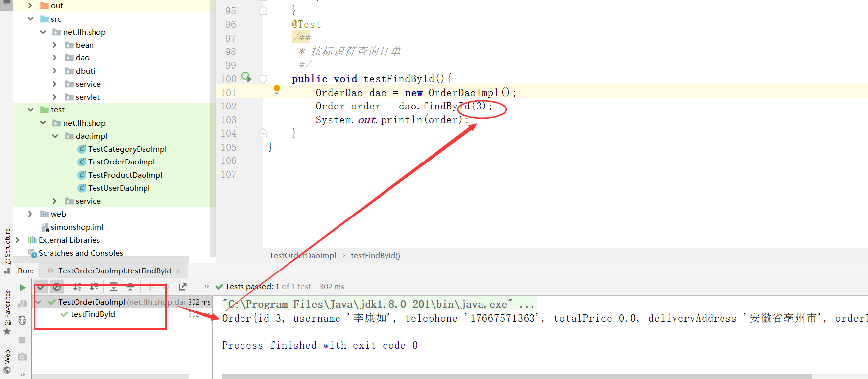Click project tree horizontal scrollbar
The height and width of the screenshot is (379, 868).
[x=101, y=259]
